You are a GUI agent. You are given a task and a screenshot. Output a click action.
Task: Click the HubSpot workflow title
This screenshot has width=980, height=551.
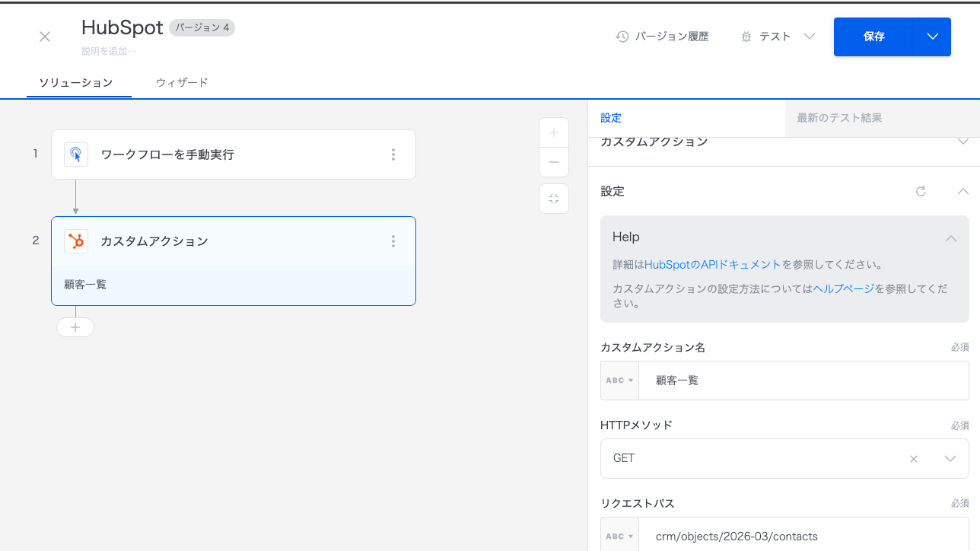point(123,27)
